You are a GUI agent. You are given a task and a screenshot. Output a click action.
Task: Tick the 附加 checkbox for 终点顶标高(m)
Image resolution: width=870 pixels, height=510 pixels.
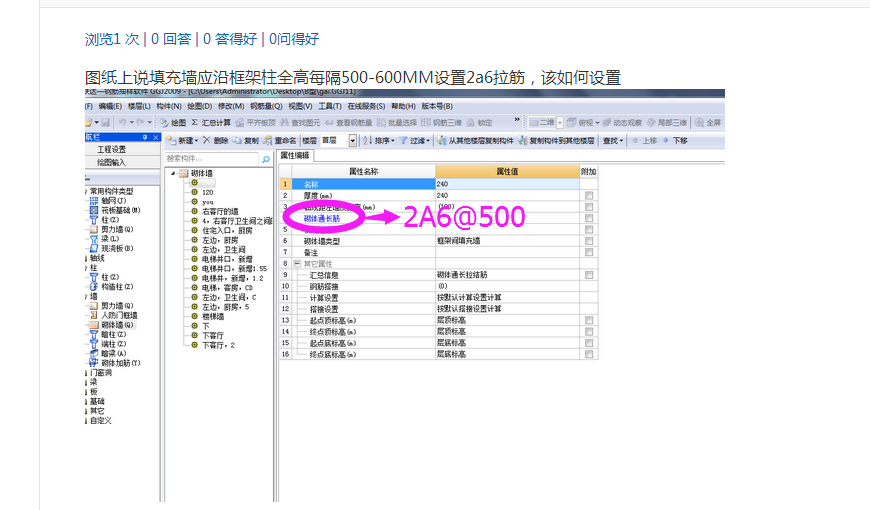[x=589, y=331]
